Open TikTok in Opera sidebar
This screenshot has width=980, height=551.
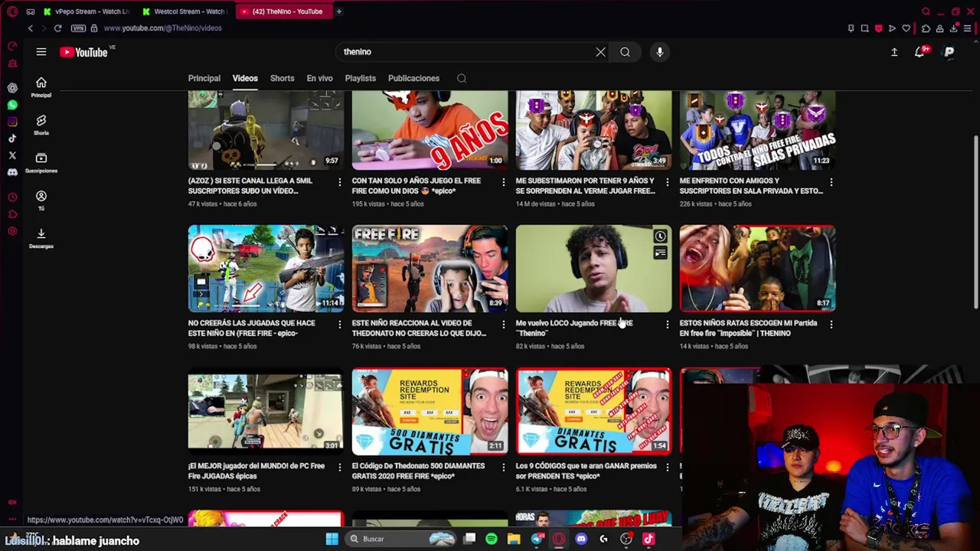(x=12, y=139)
